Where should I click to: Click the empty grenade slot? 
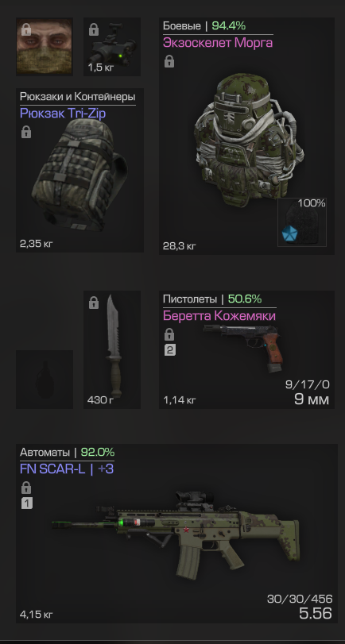(45, 379)
